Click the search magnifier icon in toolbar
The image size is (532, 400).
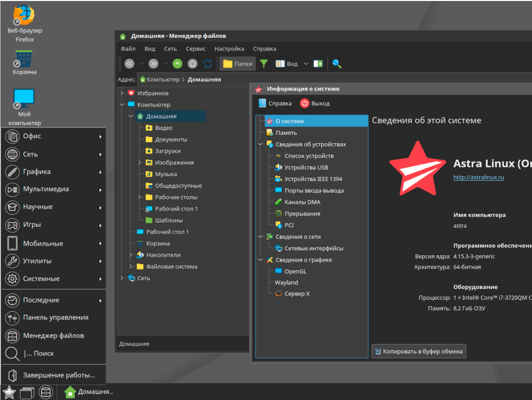click(x=337, y=64)
